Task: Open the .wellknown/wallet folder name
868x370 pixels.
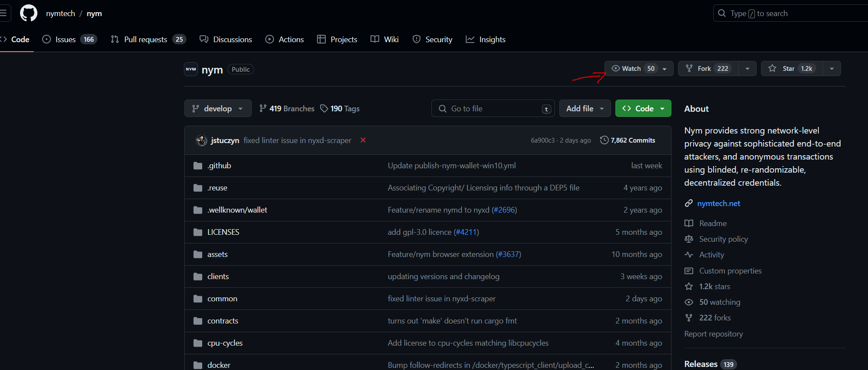Action: coord(237,210)
